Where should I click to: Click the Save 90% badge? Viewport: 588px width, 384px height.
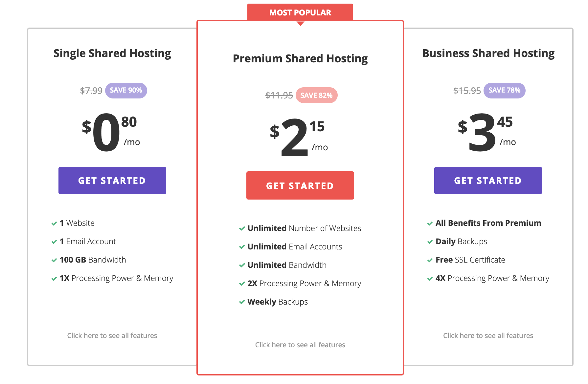point(126,90)
